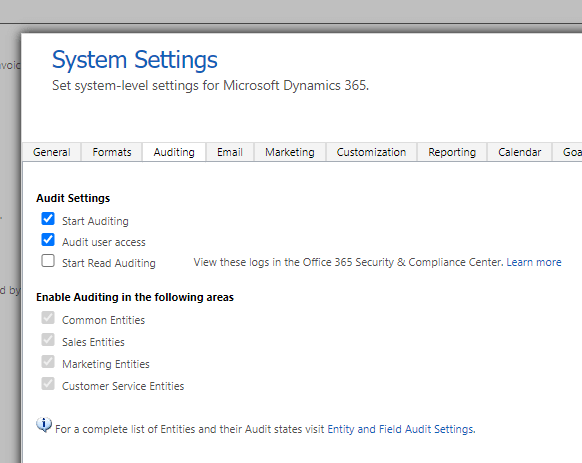The width and height of the screenshot is (582, 463).
Task: Click the Customer Service Entities checkbox
Action: (48, 384)
